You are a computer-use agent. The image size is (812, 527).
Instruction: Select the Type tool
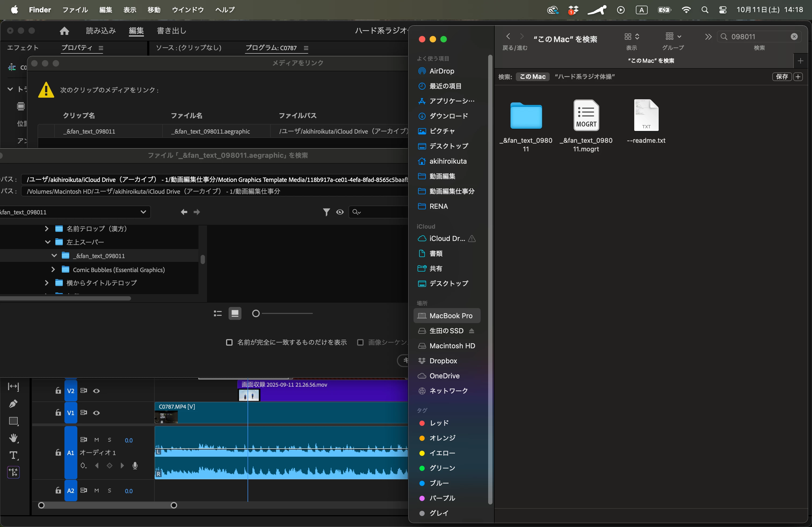(x=13, y=455)
